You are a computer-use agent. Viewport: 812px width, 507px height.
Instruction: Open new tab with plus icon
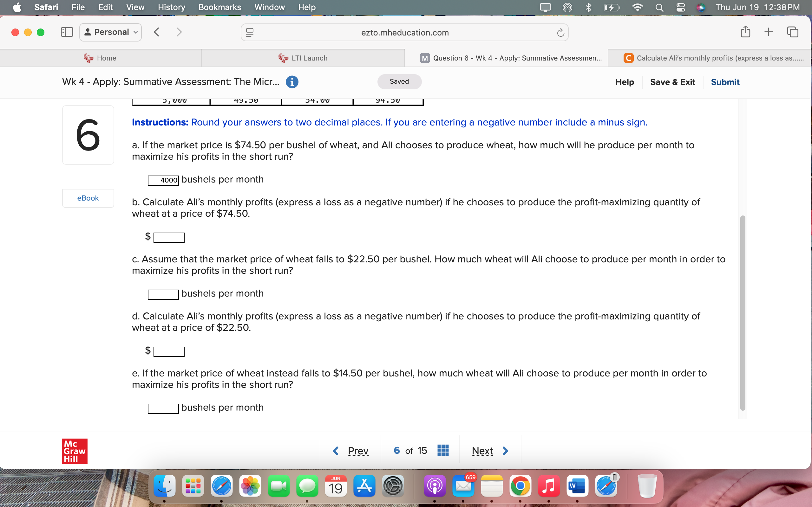point(768,32)
